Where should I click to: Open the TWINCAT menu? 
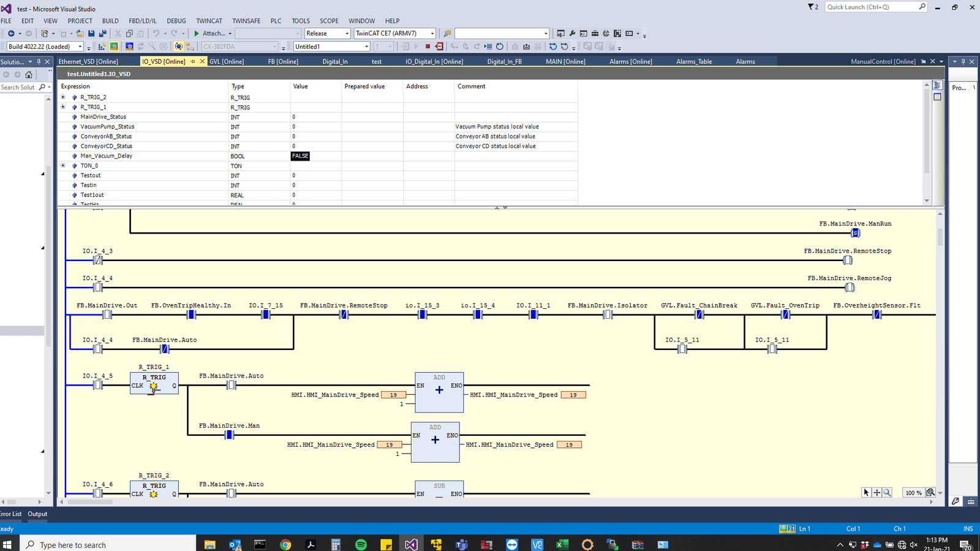209,21
